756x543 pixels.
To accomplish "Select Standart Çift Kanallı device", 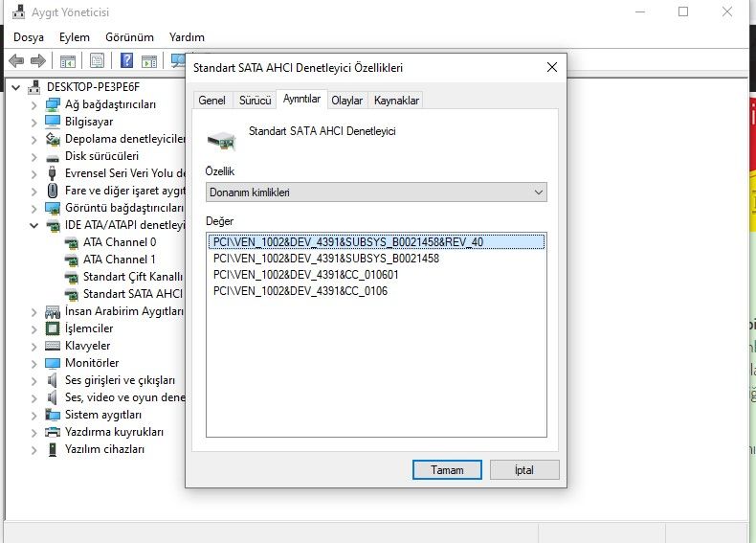I will point(133,277).
